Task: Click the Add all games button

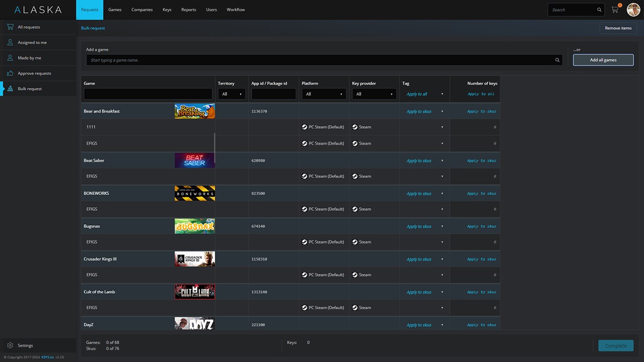Action: click(x=603, y=60)
